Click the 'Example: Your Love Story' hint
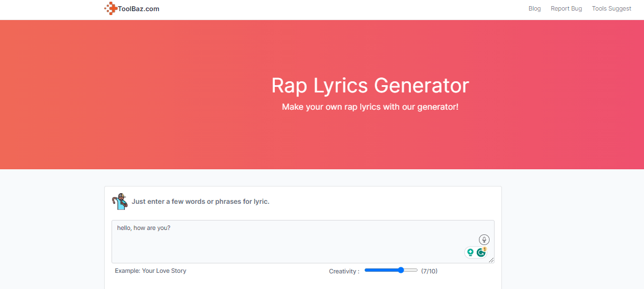This screenshot has width=644, height=289. 151,271
